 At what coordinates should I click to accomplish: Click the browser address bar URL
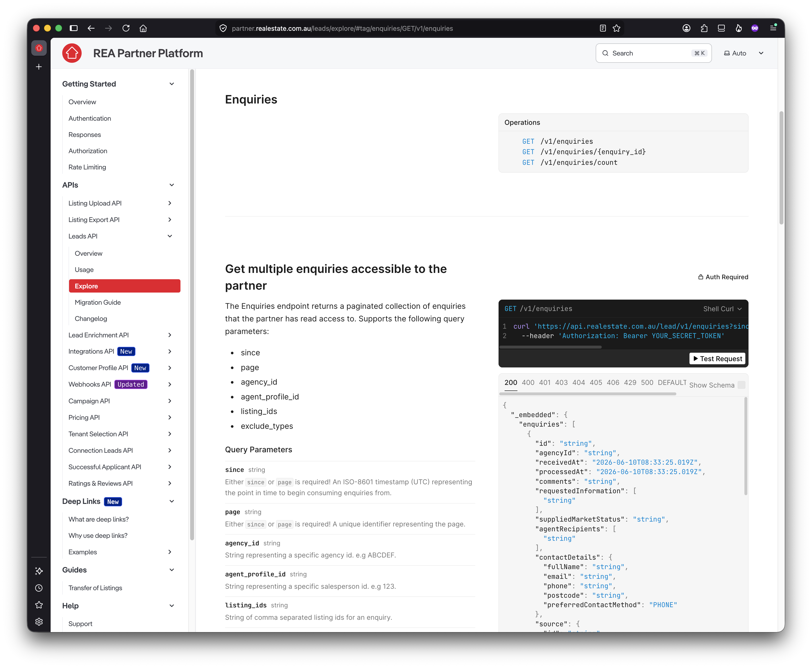coord(342,28)
